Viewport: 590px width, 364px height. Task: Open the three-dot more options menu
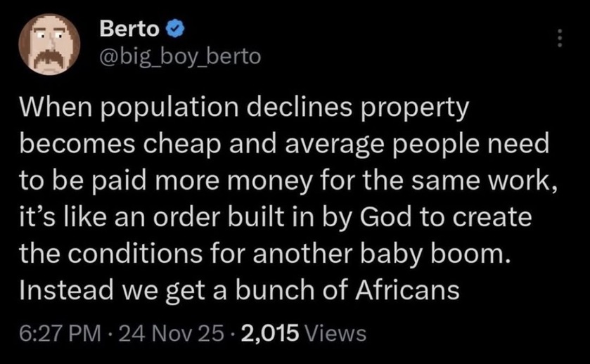560,39
